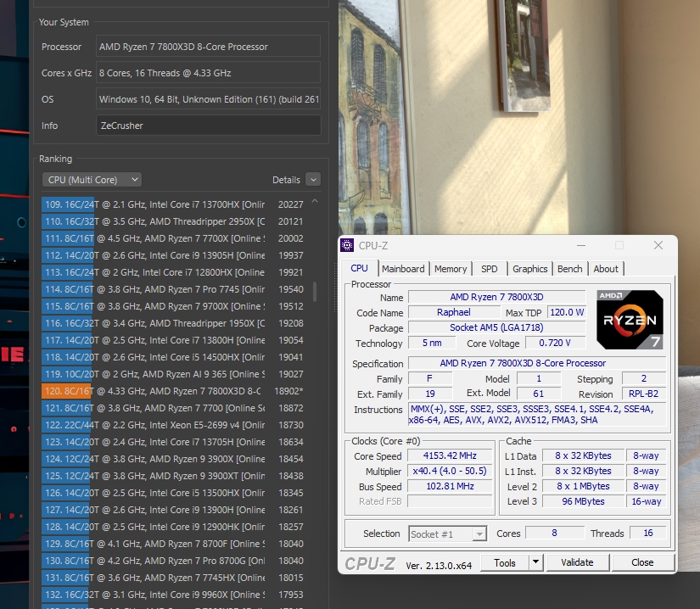Image resolution: width=700 pixels, height=609 pixels.
Task: Select ranking row 109 Intel Core i7 13700HX
Action: pyautogui.click(x=173, y=204)
